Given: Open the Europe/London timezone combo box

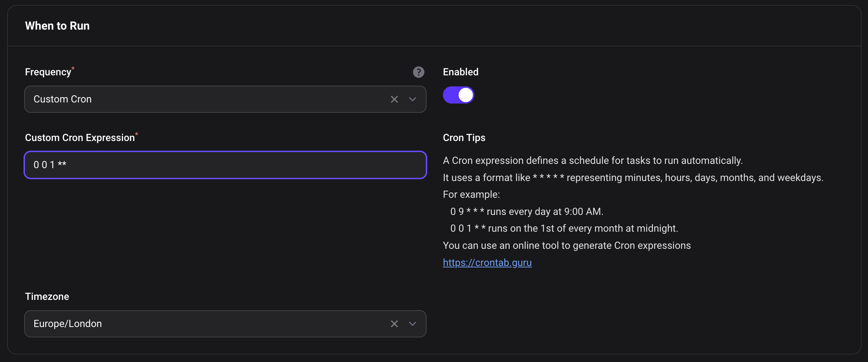Looking at the screenshot, I should coord(207,324).
